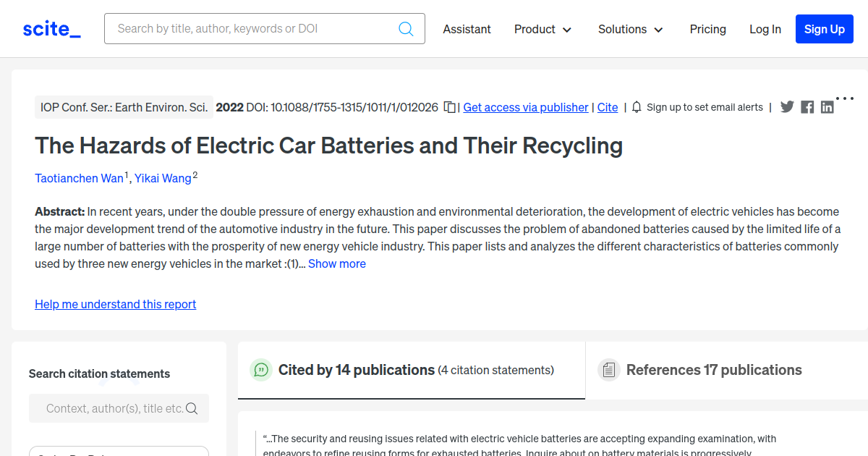This screenshot has height=456, width=868.
Task: Open the three-dot more options menu
Action: 844,98
